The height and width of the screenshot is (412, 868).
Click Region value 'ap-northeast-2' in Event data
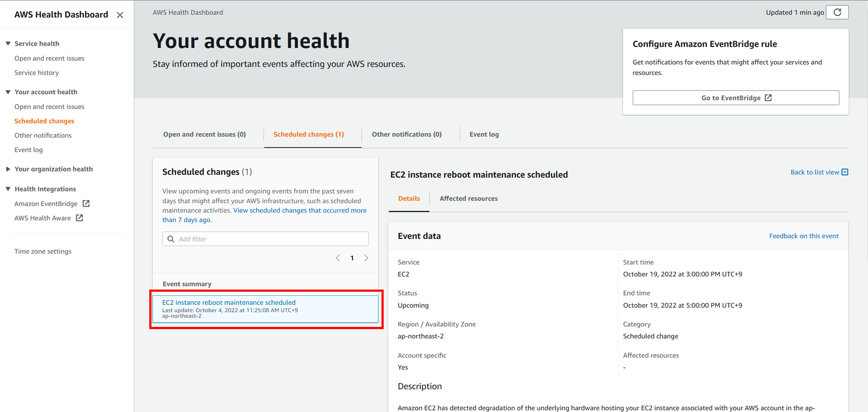(421, 336)
